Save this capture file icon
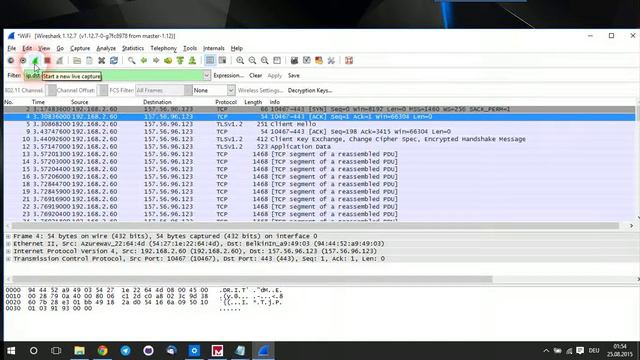Screen dimensions: 640x360 [x=89, y=61]
